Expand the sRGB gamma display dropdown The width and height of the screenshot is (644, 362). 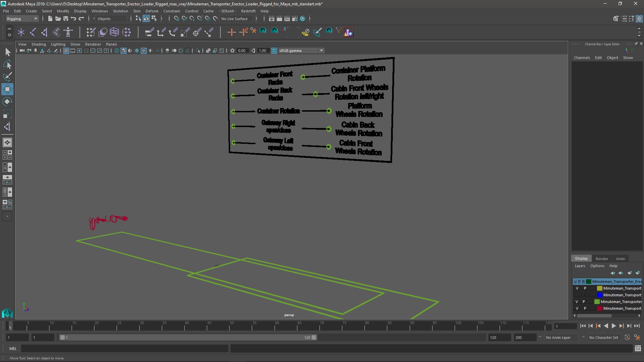pyautogui.click(x=322, y=50)
